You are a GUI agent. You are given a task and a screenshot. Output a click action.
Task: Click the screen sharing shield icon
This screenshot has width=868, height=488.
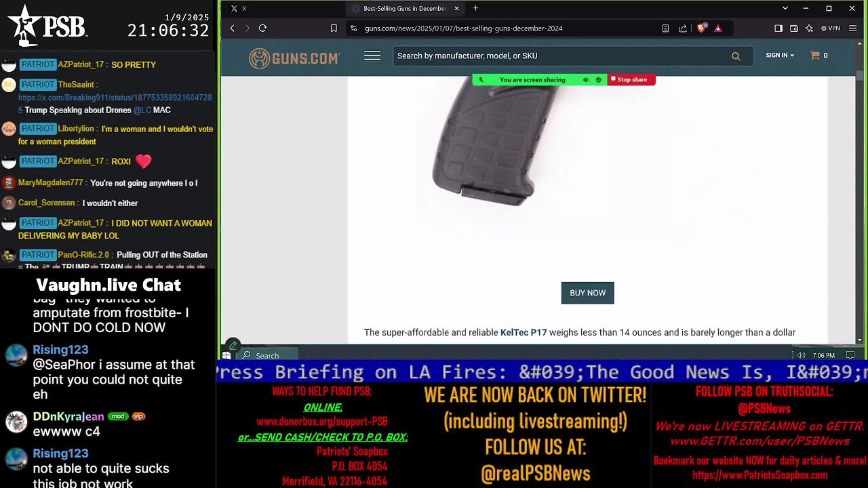tap(598, 80)
